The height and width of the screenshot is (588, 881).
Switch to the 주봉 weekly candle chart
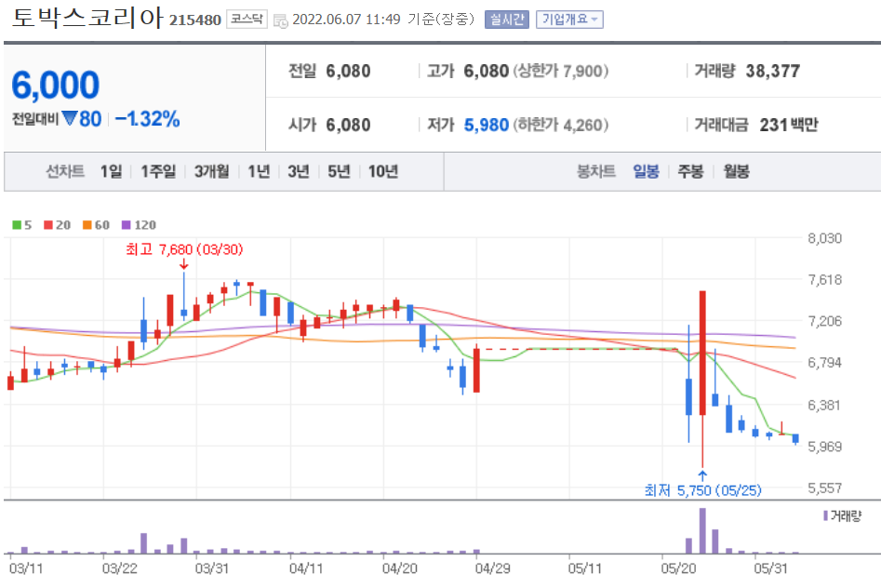[x=690, y=171]
